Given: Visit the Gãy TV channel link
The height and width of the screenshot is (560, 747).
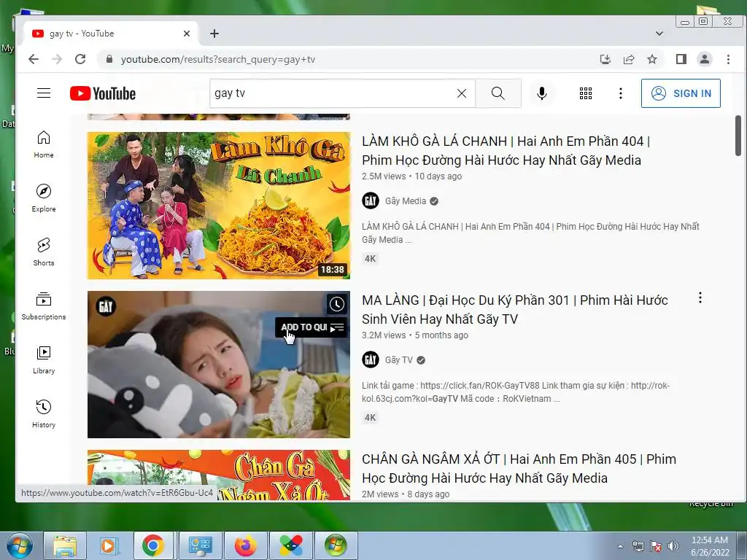Looking at the screenshot, I should pyautogui.click(x=399, y=360).
